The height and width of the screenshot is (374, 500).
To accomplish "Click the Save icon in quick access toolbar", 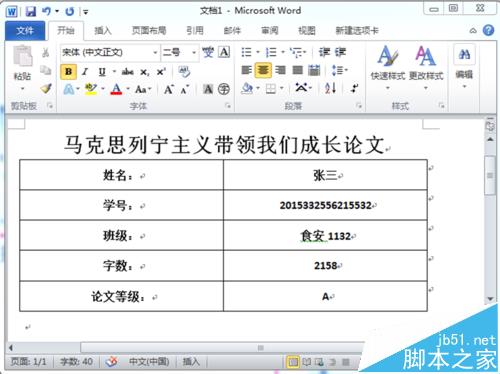I will (x=31, y=12).
